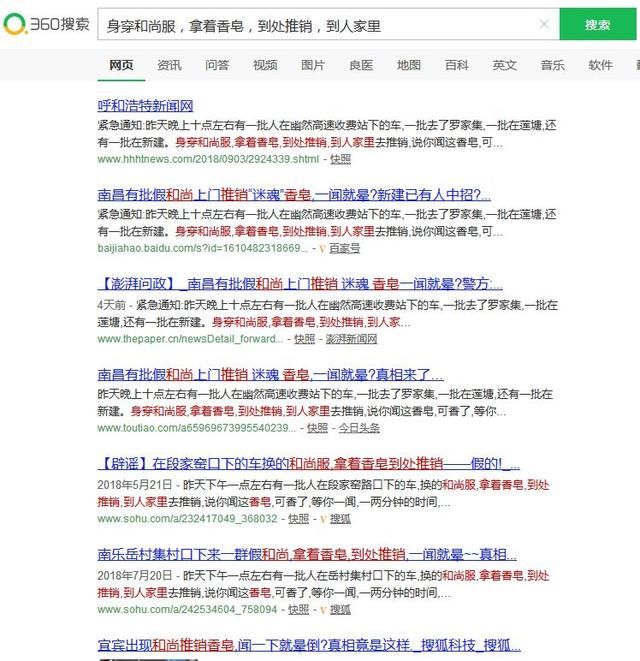
Task: Open result 南乐岳村集村口下来一群假和尚
Action: (307, 554)
